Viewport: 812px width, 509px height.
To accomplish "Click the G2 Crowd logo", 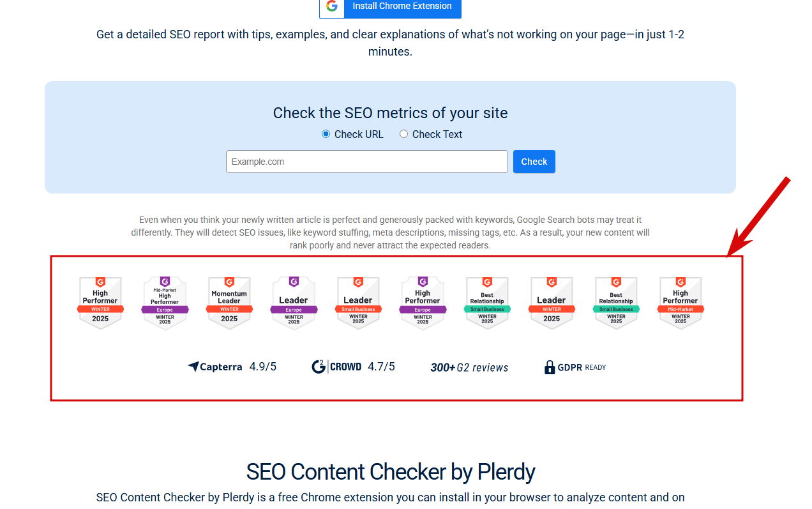I will pos(336,367).
